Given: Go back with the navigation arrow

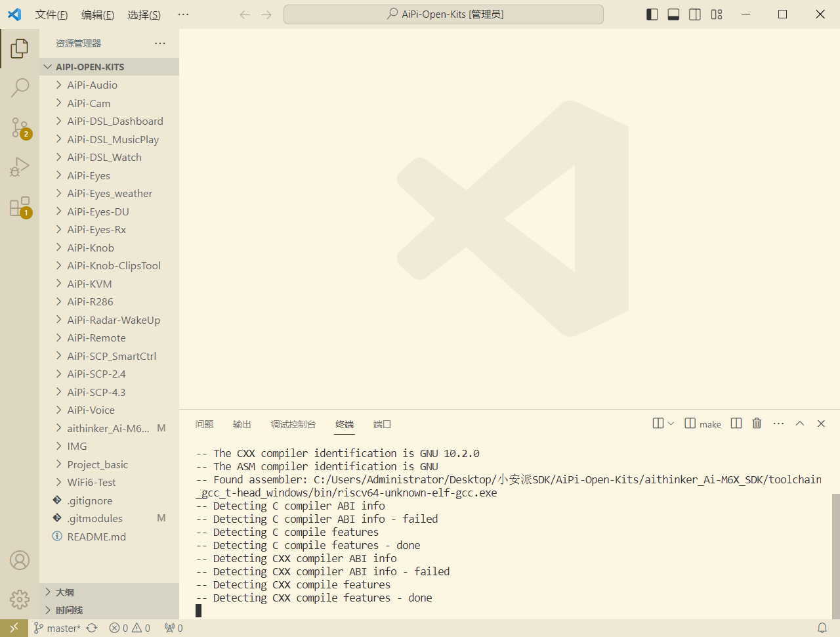Looking at the screenshot, I should 245,14.
